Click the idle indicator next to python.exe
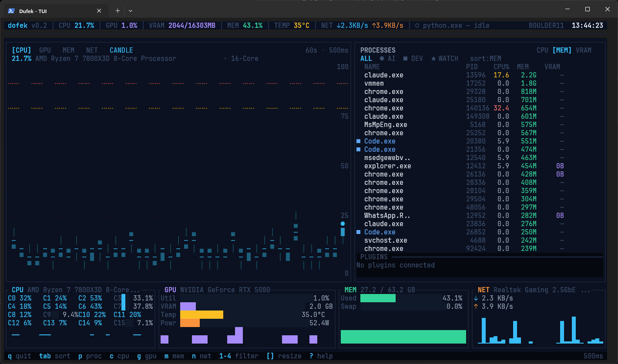Screen dimensions: 618x364 [417, 26]
